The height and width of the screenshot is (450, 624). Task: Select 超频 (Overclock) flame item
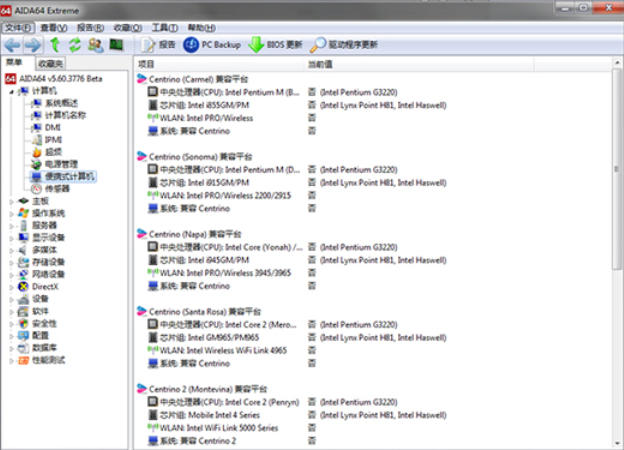tap(47, 152)
